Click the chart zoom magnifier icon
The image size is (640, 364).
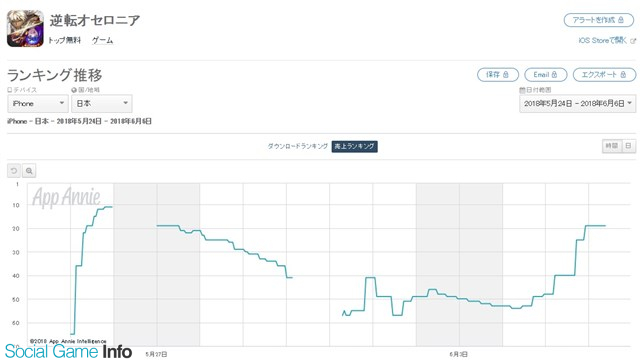(x=29, y=171)
